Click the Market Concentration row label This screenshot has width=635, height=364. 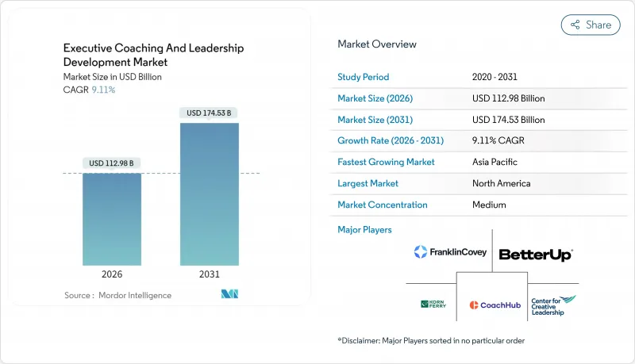(383, 205)
